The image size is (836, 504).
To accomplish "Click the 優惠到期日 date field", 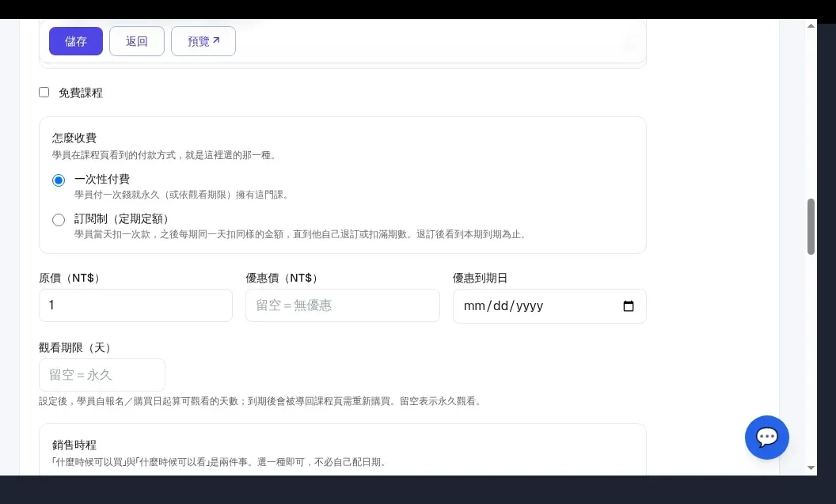I will coord(549,306).
